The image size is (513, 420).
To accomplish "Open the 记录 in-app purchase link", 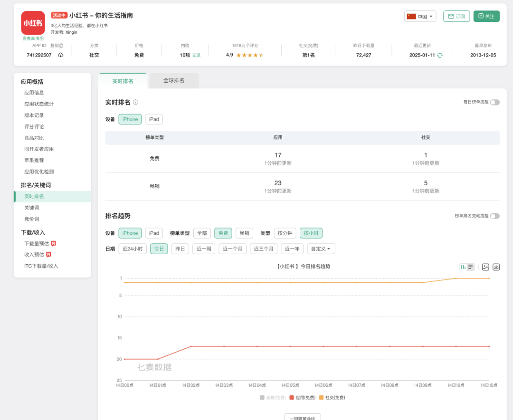I will tap(197, 55).
